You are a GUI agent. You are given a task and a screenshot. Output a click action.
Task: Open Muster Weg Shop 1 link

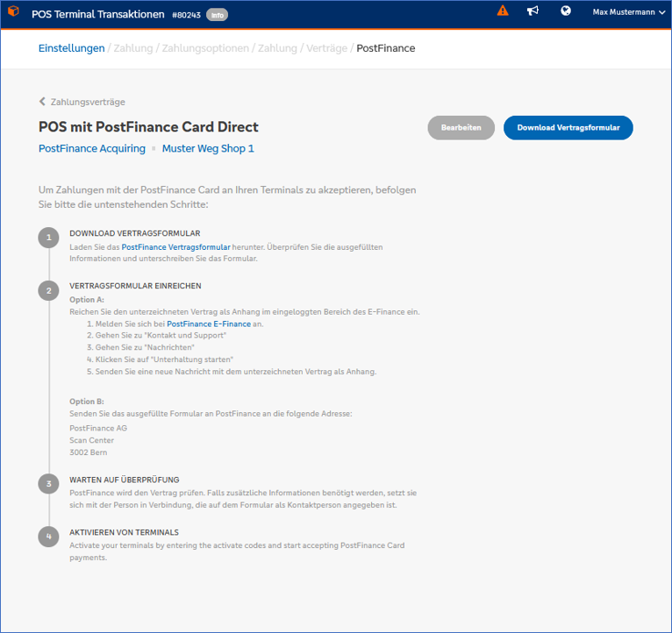tap(208, 149)
